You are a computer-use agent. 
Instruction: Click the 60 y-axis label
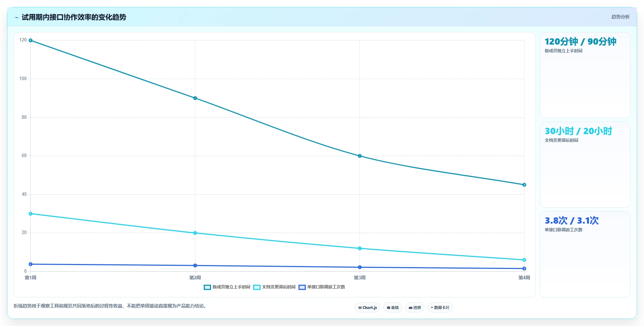pyautogui.click(x=24, y=156)
